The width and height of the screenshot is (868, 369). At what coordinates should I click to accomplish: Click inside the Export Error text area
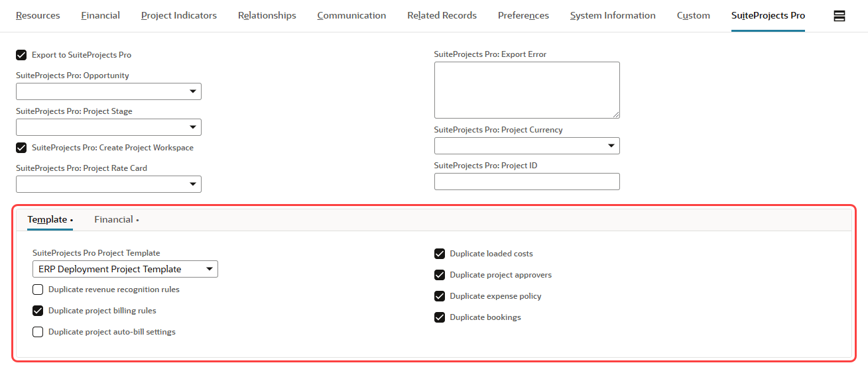(527, 90)
